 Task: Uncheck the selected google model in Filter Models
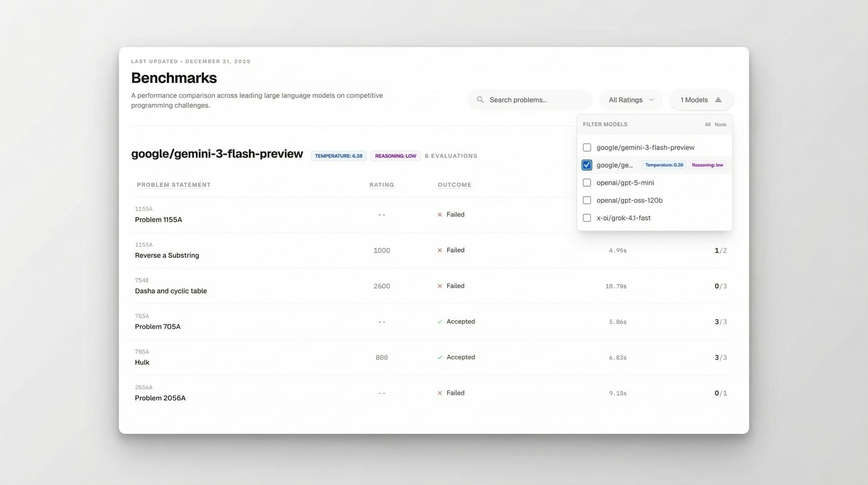pos(587,165)
